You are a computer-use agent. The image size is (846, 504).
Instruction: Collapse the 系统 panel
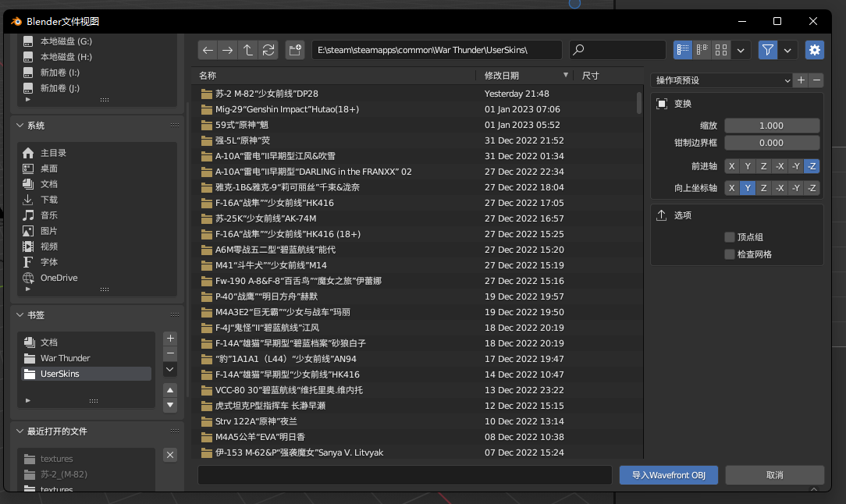(20, 125)
